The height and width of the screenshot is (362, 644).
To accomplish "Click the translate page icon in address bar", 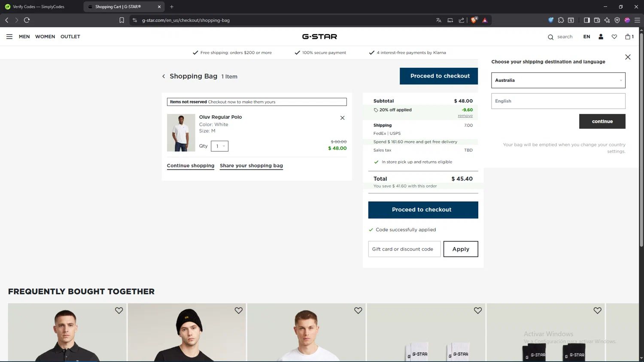I will click(438, 20).
